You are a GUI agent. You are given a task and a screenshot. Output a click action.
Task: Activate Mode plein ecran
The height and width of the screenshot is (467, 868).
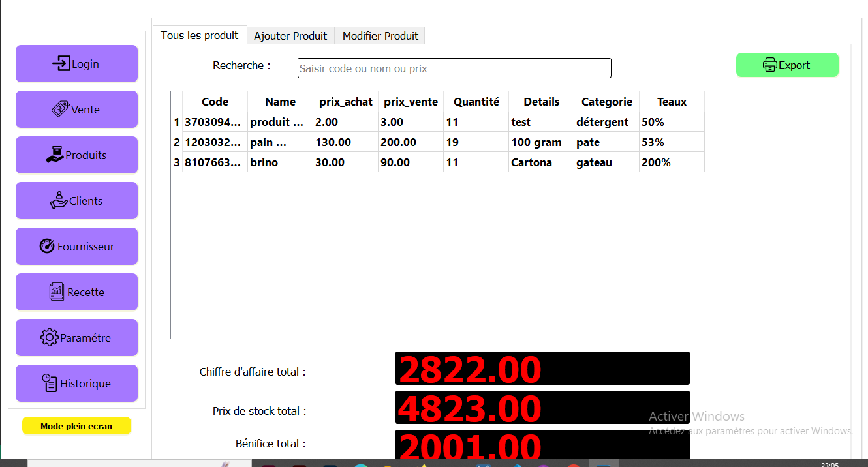(76, 425)
